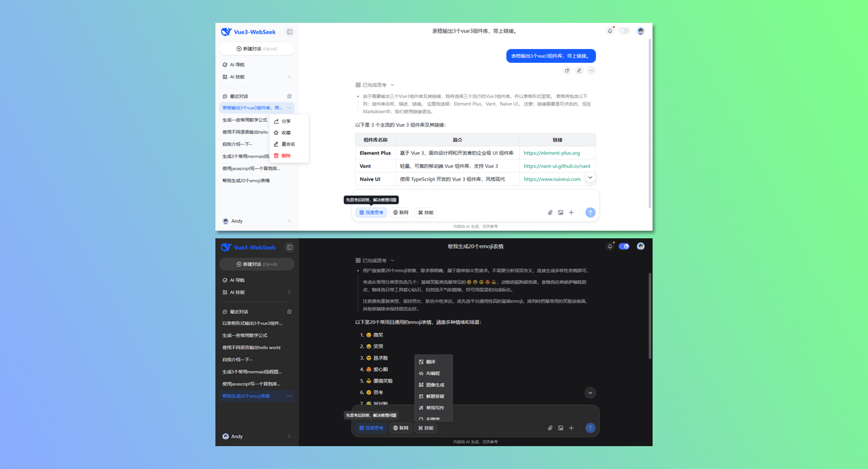Screen dimensions: 868x469
Task: Open options dots for the vue3 conversation
Action: [x=289, y=108]
